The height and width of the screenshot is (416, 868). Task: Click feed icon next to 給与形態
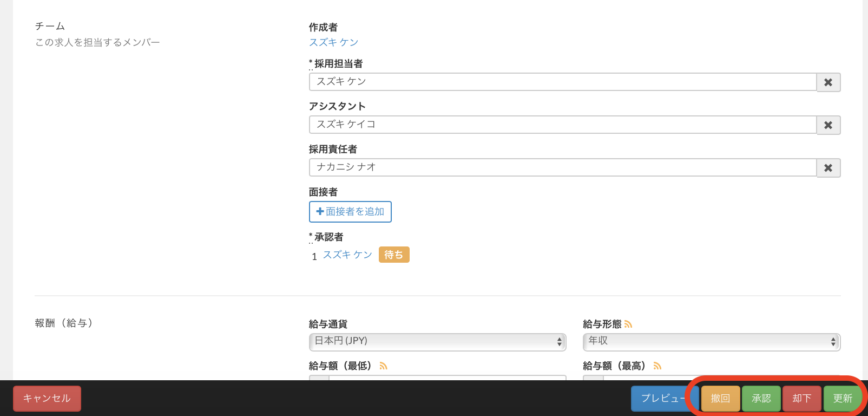(x=628, y=324)
